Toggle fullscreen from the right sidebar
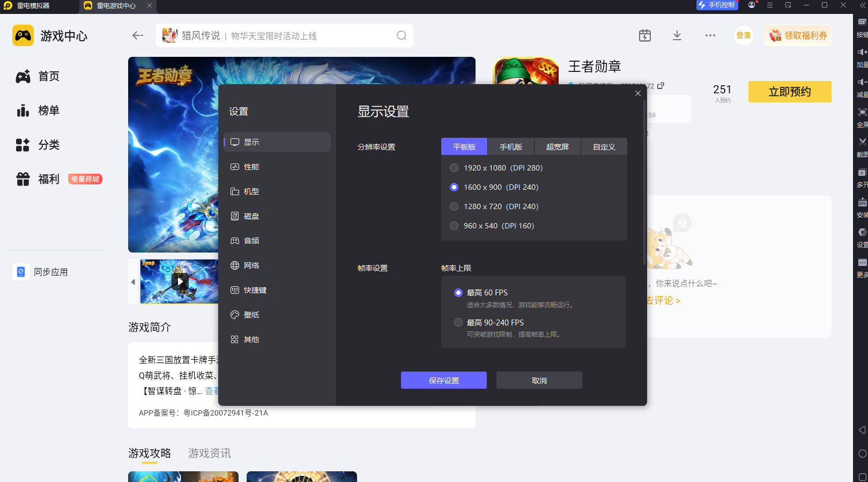 point(862,112)
